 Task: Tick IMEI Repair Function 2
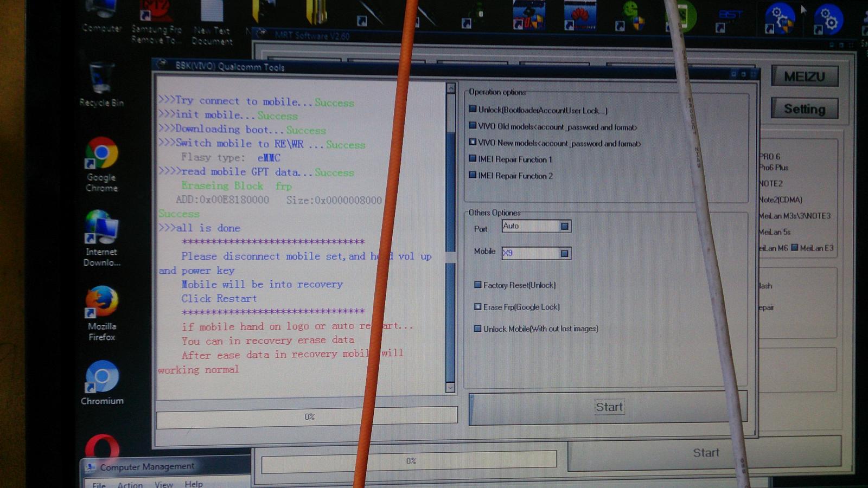click(x=473, y=175)
